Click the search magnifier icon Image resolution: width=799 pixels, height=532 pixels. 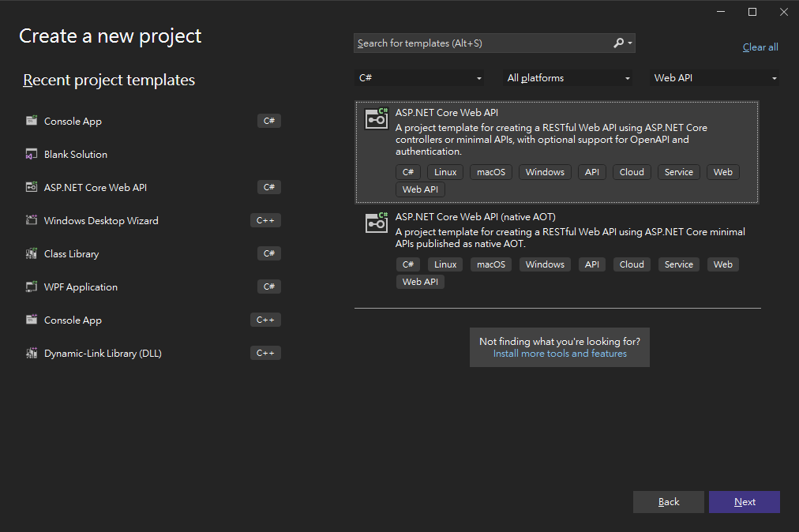tap(619, 43)
